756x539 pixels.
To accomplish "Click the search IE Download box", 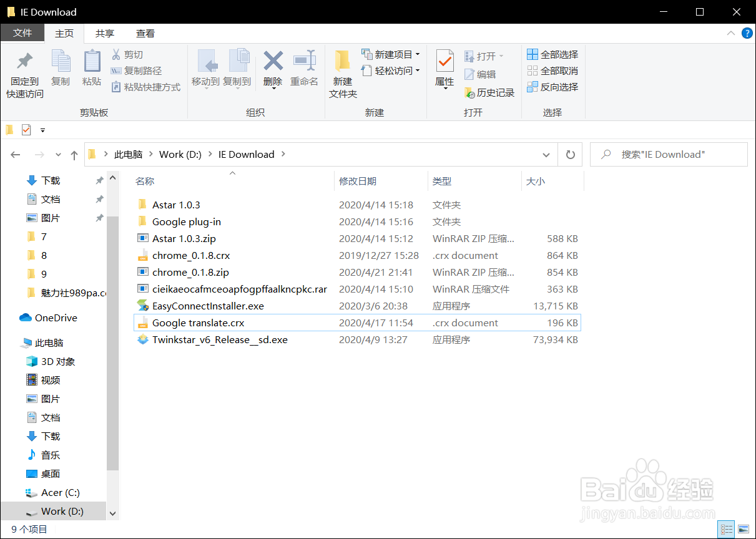I will (x=669, y=155).
